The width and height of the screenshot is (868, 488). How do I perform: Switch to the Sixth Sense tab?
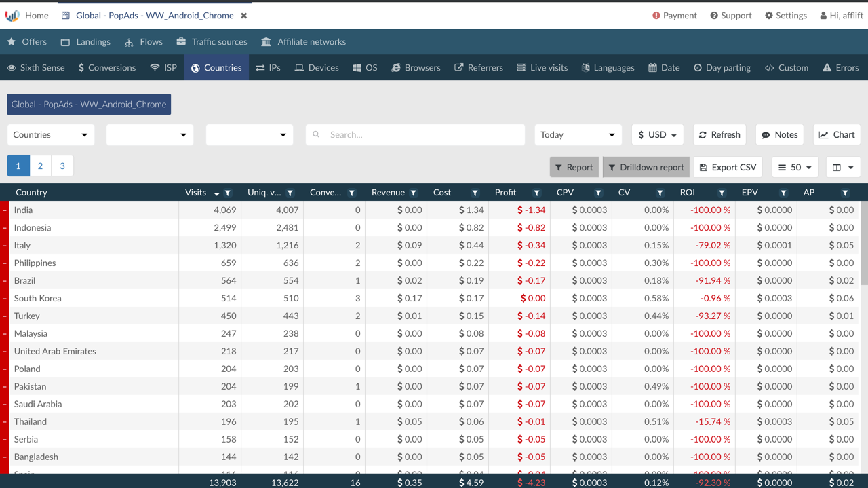coord(37,67)
